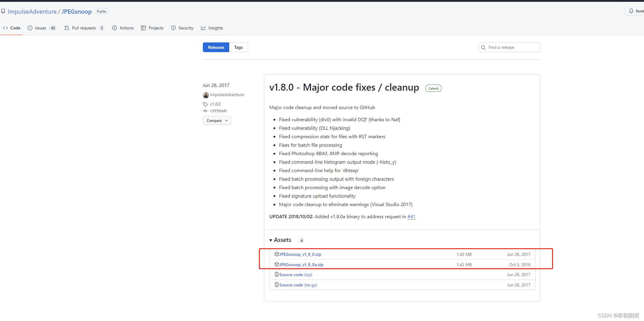This screenshot has height=321, width=644.
Task: Open ImpulseAdventure author profile link
Action: pos(227,95)
